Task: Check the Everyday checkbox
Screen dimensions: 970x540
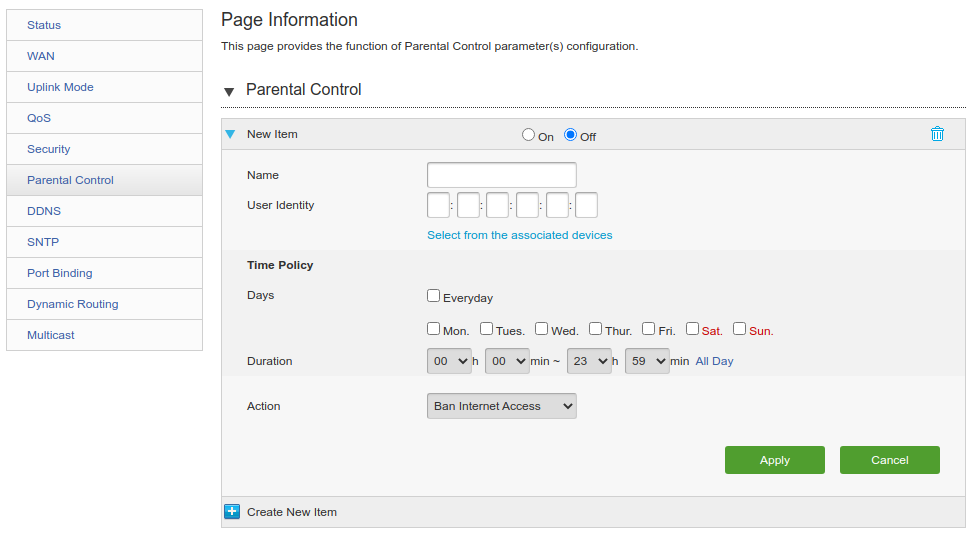Action: click(x=433, y=296)
